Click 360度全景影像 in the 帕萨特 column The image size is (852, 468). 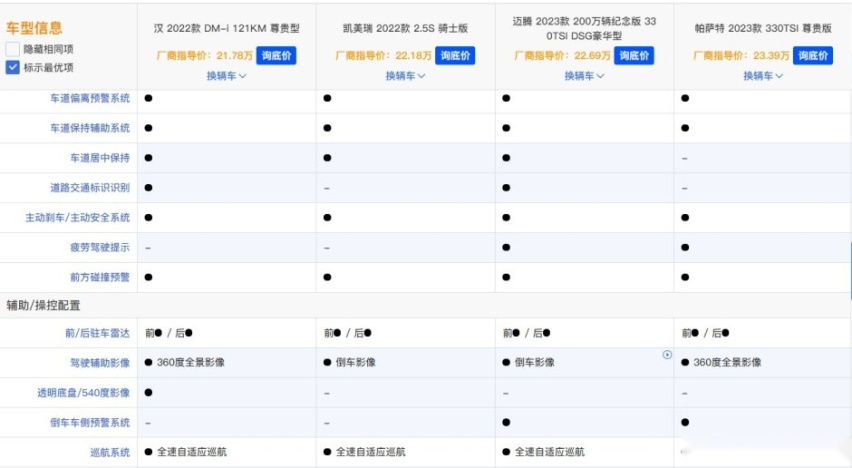click(727, 363)
